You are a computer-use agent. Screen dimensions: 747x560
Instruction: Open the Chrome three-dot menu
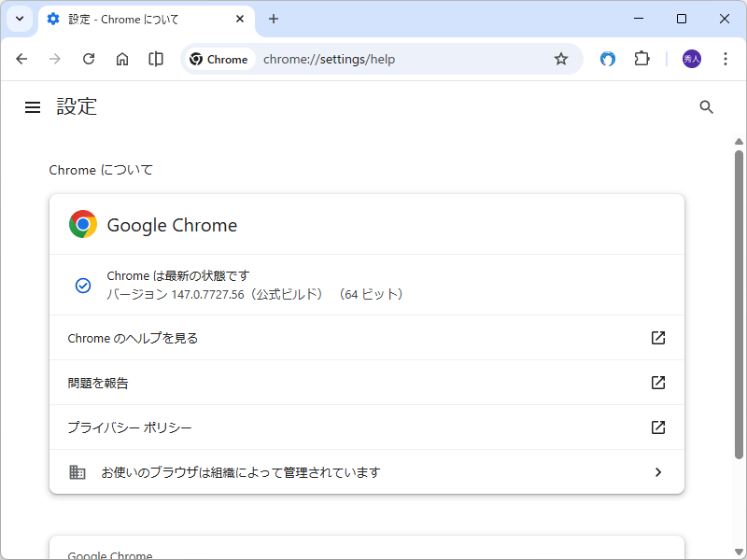coord(726,59)
